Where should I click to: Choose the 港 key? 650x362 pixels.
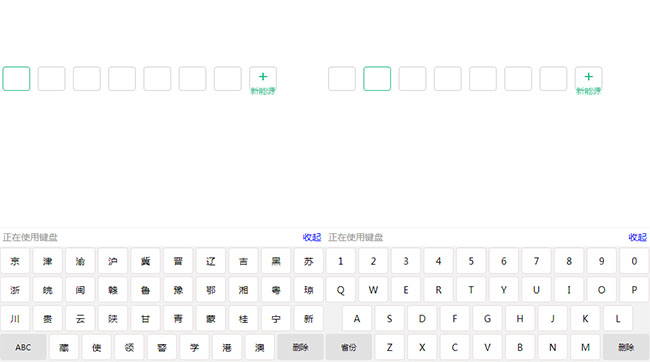(227, 347)
